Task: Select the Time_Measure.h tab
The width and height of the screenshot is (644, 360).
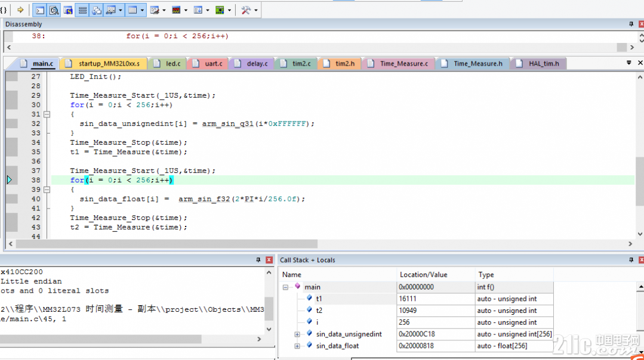Action: click(x=472, y=64)
